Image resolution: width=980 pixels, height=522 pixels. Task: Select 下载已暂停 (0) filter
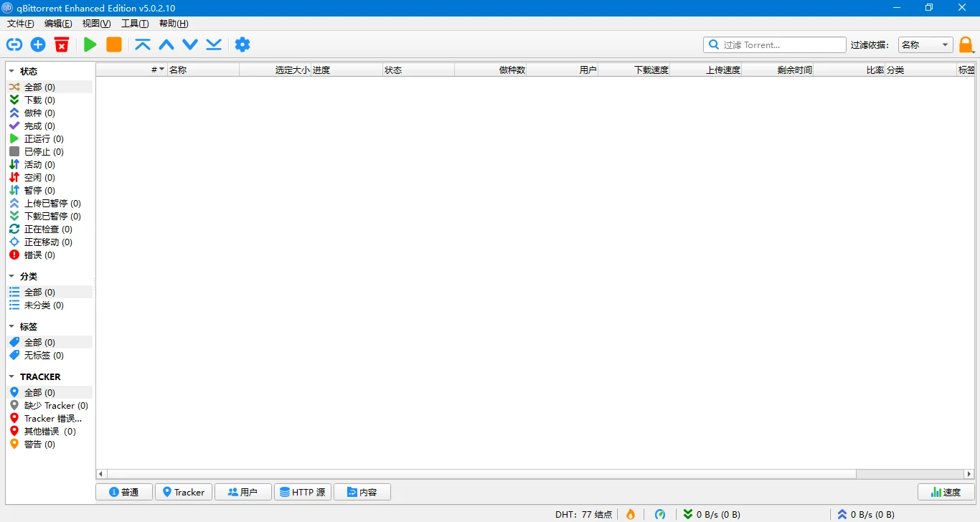pyautogui.click(x=50, y=216)
